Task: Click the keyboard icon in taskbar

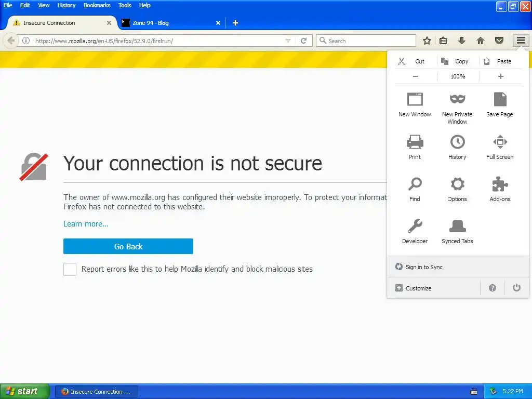Action: point(474,392)
